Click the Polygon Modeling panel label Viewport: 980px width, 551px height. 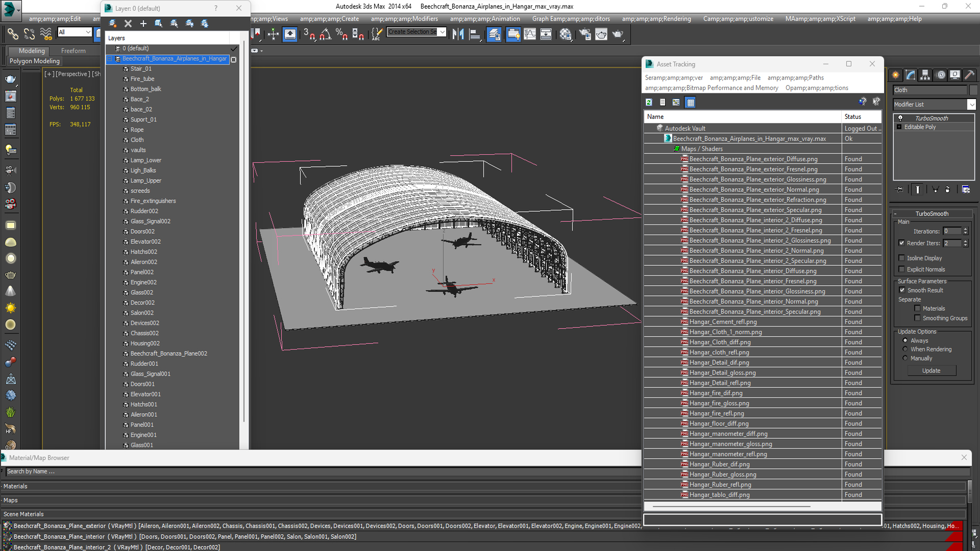pyautogui.click(x=35, y=61)
